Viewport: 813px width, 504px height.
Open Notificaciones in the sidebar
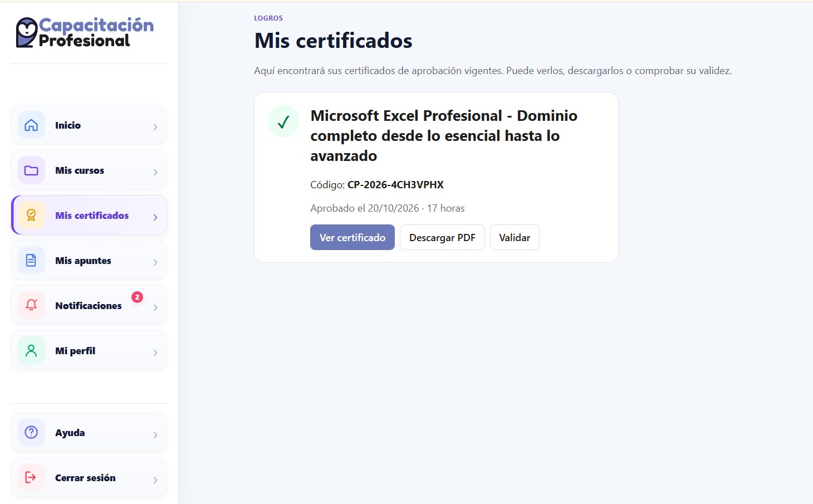pos(89,305)
